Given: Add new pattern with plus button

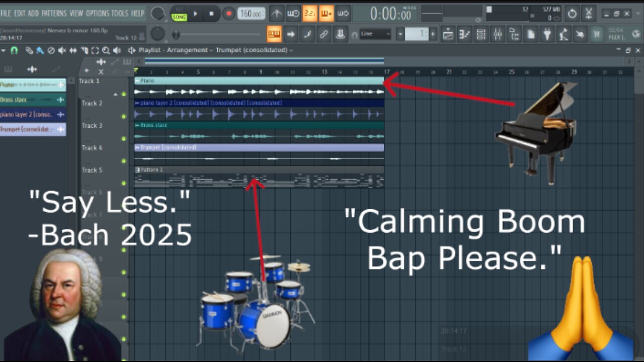Looking at the screenshot, I should click(x=433, y=34).
